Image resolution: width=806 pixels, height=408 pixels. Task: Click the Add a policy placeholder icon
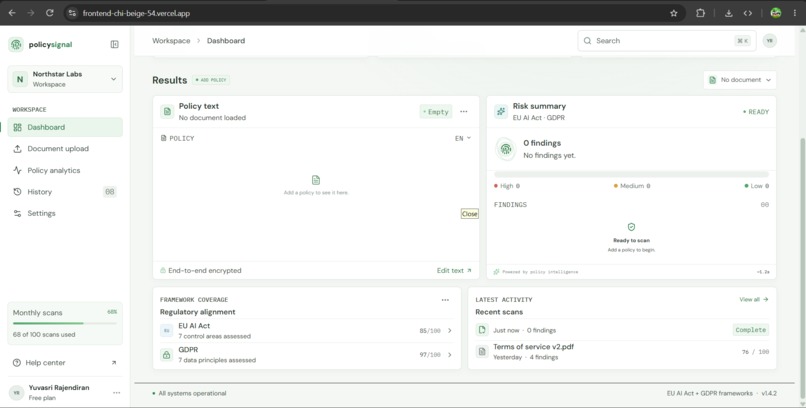coord(316,180)
